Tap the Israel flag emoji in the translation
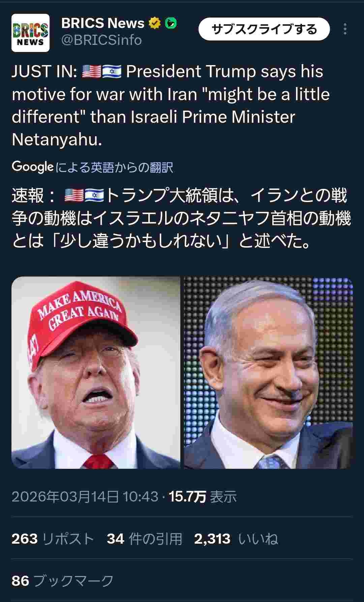The width and height of the screenshot is (364, 602). 94,196
